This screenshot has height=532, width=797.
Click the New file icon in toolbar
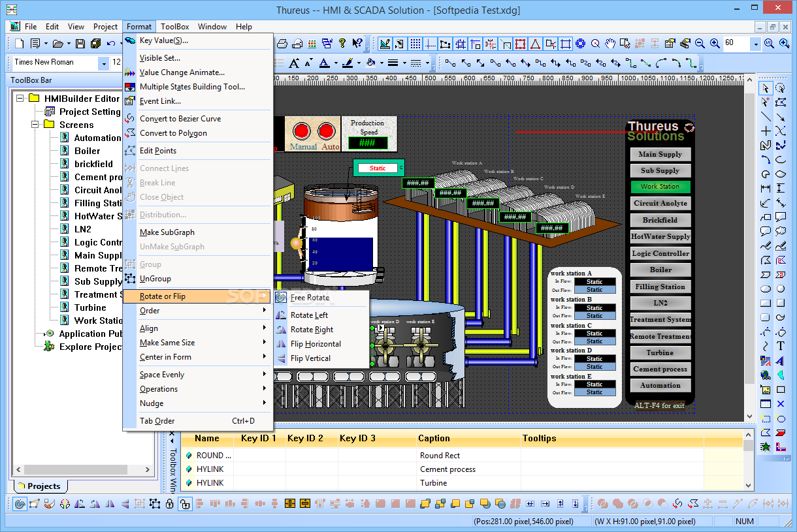point(20,44)
